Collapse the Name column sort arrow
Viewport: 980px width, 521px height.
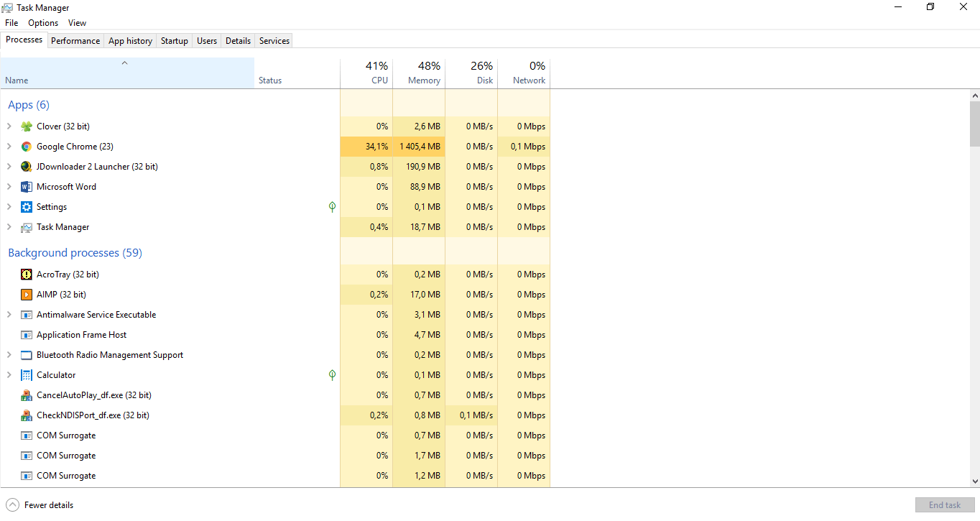pos(124,63)
